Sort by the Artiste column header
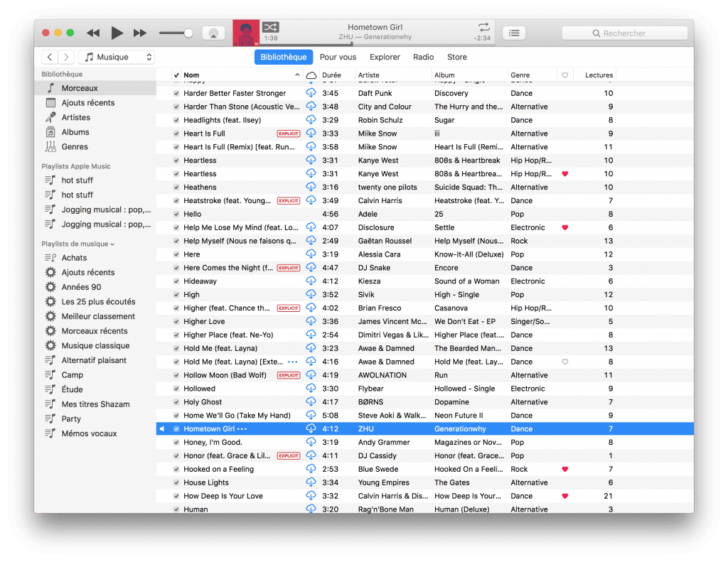Viewport: 728px width, 562px height. tap(392, 75)
